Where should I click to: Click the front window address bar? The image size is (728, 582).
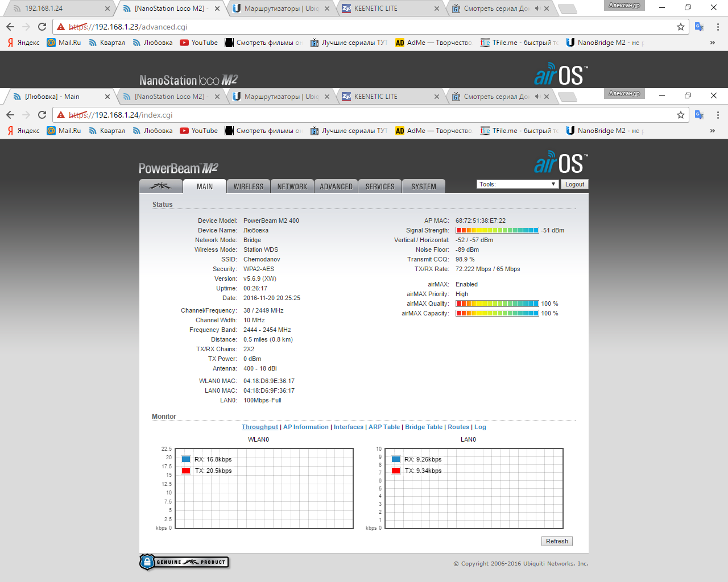[370, 115]
